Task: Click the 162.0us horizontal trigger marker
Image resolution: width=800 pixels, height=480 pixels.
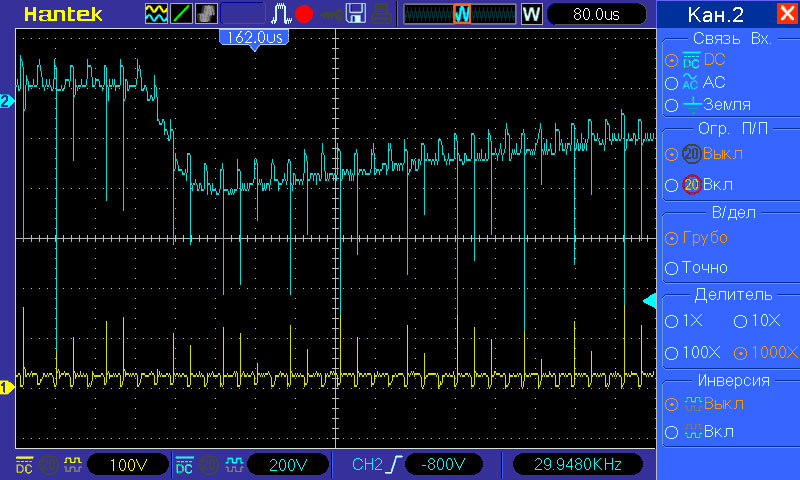Action: pos(254,39)
